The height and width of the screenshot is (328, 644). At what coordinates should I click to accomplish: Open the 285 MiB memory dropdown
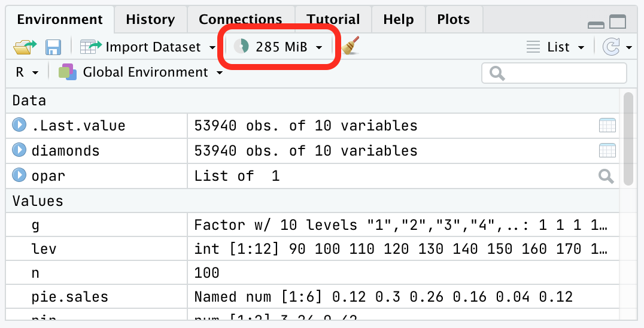[x=288, y=47]
